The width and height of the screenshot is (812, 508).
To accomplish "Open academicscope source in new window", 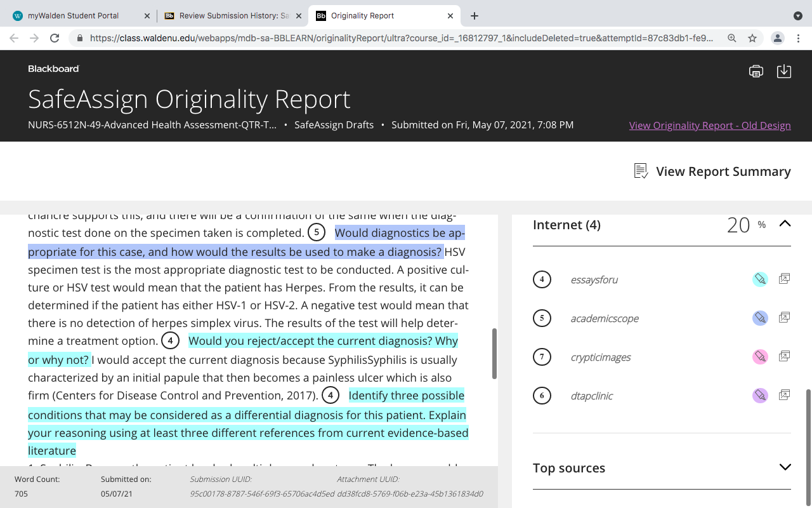I will pos(785,317).
